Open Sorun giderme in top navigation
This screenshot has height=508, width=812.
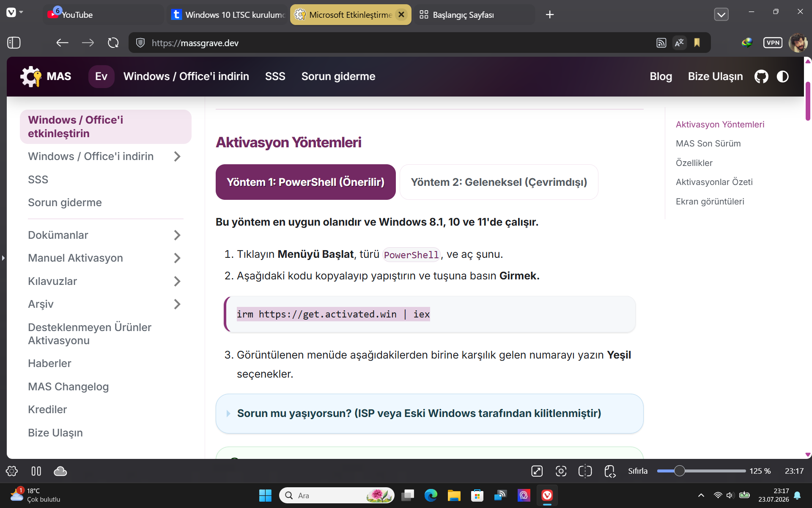point(338,77)
